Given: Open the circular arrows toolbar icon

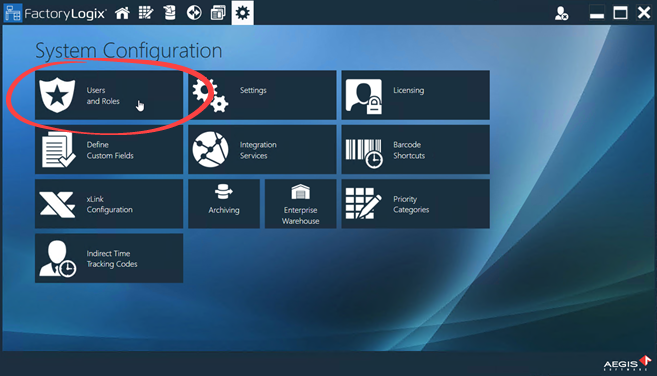Looking at the screenshot, I should pos(194,13).
